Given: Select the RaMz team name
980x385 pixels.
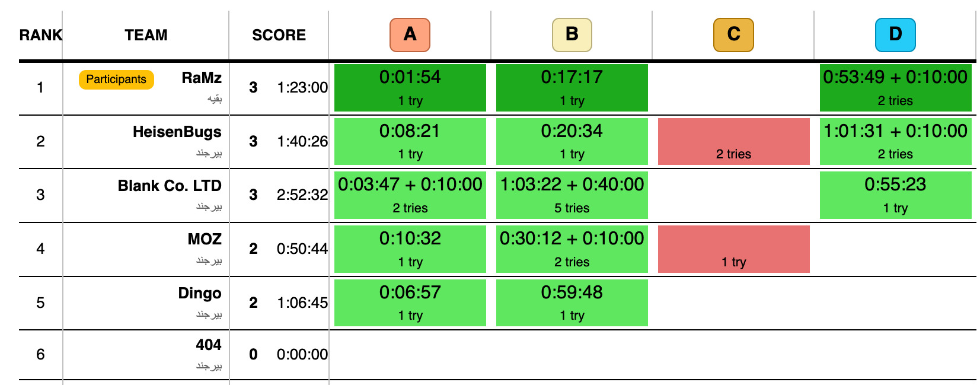Looking at the screenshot, I should [x=202, y=78].
